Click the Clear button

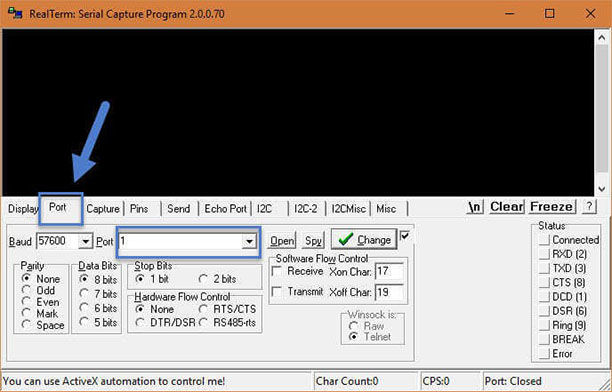click(507, 207)
